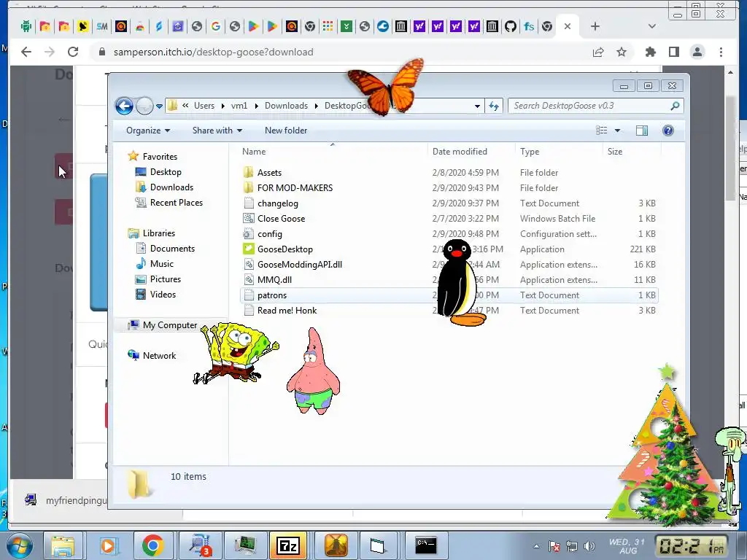Select the GooseModdingAPI.dll file
This screenshot has height=560, width=747.
click(x=300, y=265)
